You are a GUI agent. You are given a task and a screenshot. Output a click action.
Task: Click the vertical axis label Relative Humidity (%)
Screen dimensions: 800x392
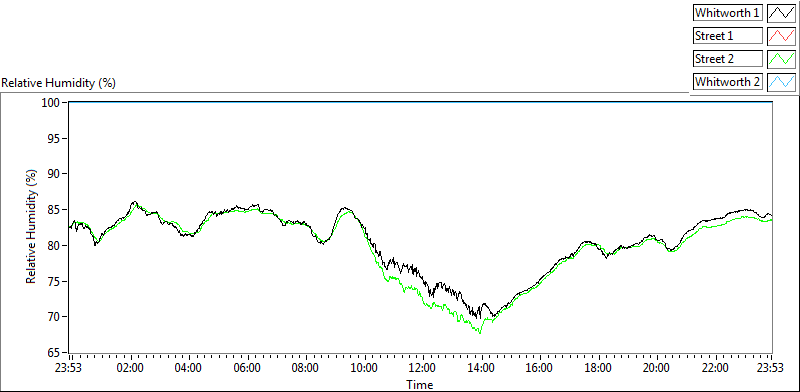[32, 227]
